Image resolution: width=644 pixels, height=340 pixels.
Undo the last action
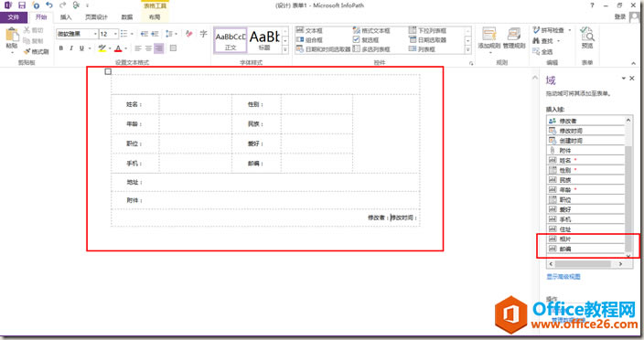pyautogui.click(x=49, y=5)
